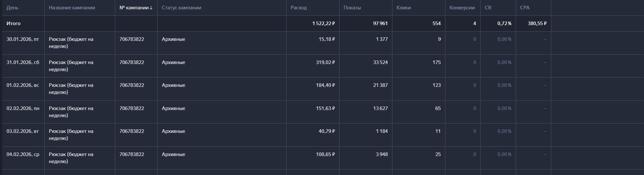Select the Итого row label
The image size is (644, 175).
(x=13, y=23)
